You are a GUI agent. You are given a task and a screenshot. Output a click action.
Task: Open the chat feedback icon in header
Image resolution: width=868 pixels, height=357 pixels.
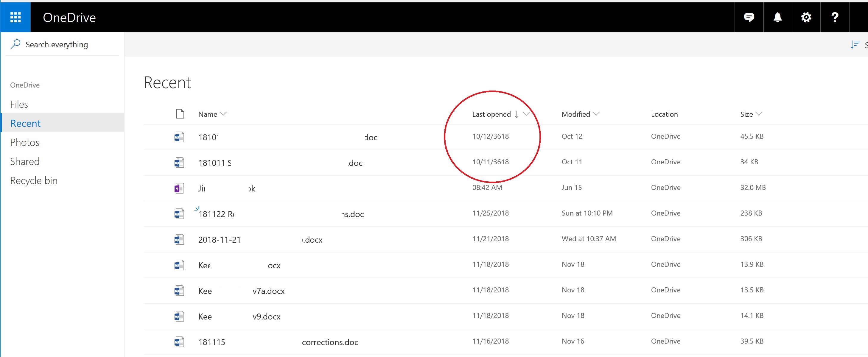point(749,17)
